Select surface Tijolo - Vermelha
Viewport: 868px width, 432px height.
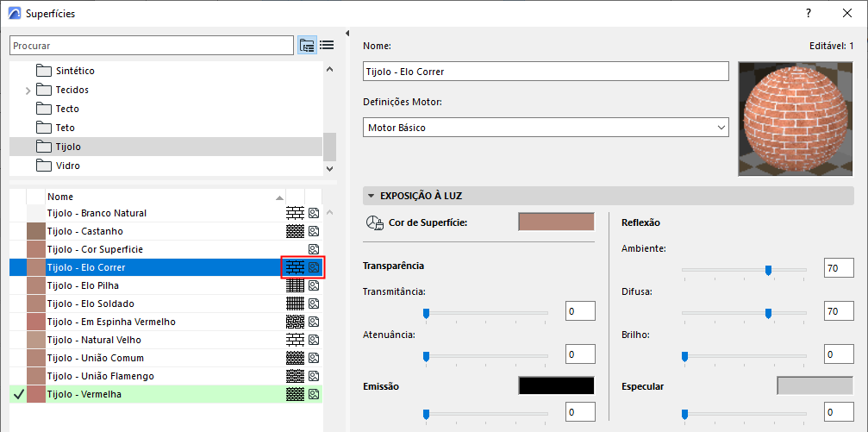(166, 394)
